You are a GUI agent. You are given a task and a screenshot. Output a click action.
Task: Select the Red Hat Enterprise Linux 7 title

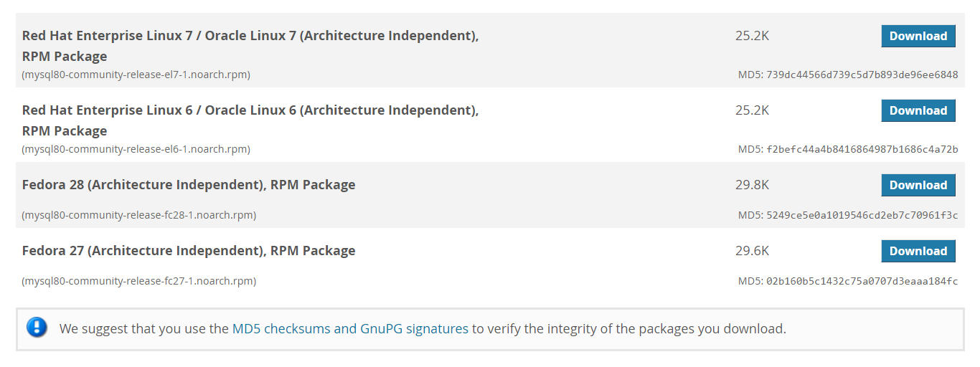[x=250, y=46]
